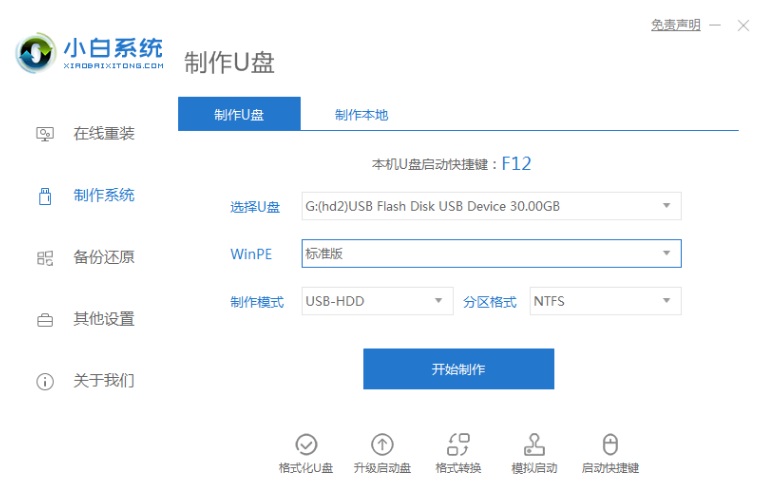Image resolution: width=773 pixels, height=501 pixels.
Task: Click the 格式转换 convert icon
Action: pos(458,444)
